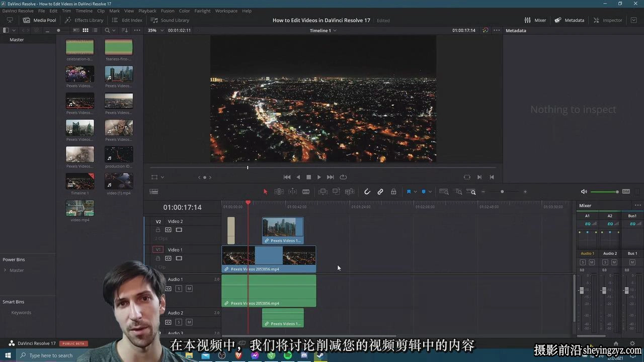Go to first frame of timeline

(x=287, y=177)
